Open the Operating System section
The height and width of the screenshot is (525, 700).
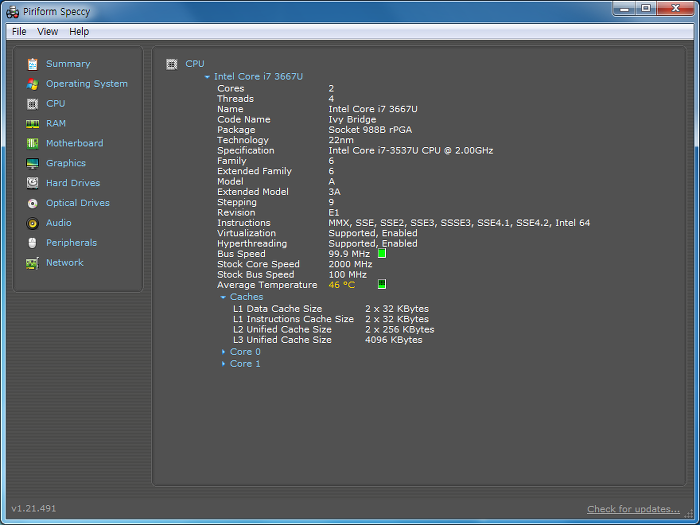pyautogui.click(x=87, y=84)
